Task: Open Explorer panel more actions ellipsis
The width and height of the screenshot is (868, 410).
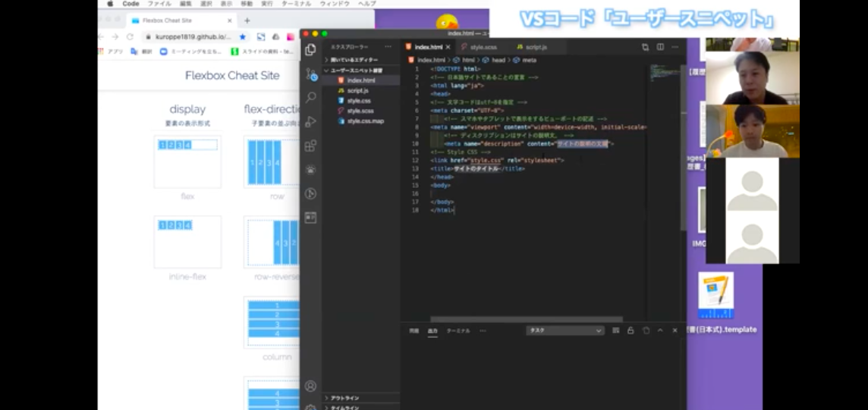Action: (388, 47)
